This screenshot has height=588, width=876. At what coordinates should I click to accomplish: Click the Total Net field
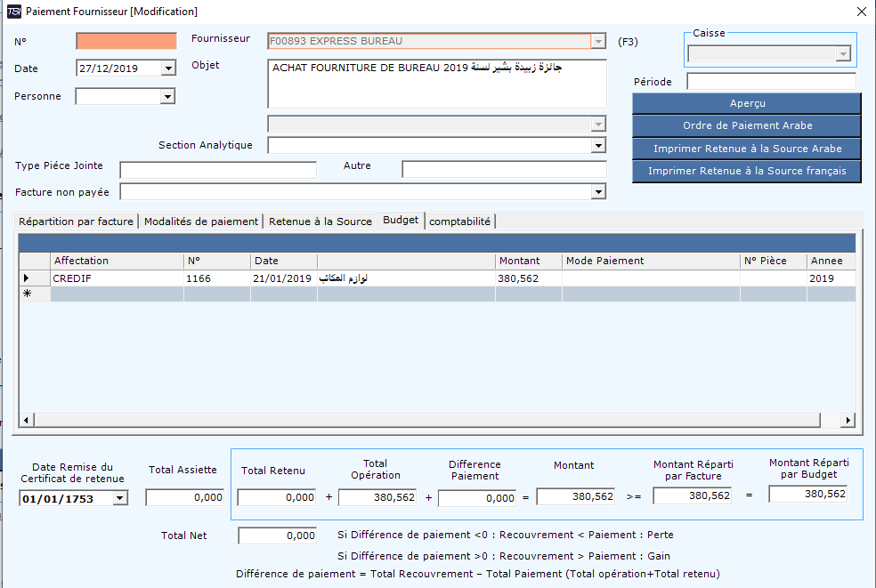point(277,536)
